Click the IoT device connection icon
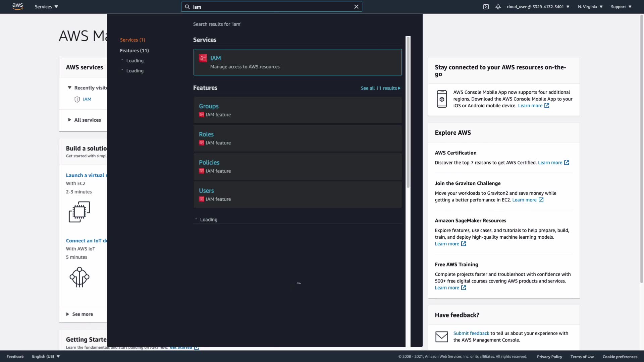644x362 pixels. pos(79,277)
